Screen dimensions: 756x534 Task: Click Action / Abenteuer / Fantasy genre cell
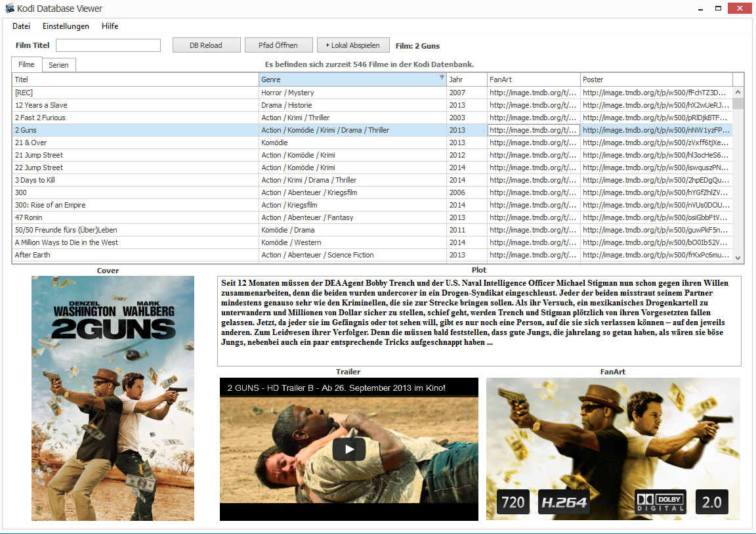[352, 218]
